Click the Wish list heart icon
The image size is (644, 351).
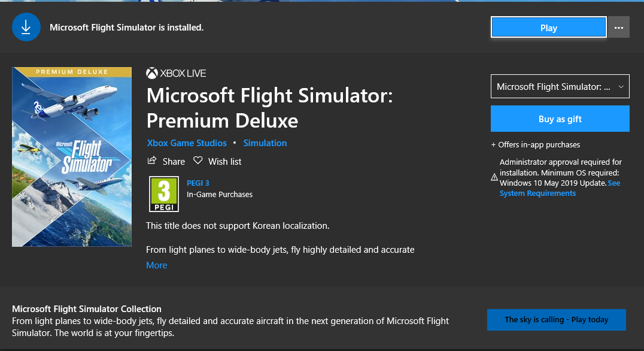click(198, 161)
